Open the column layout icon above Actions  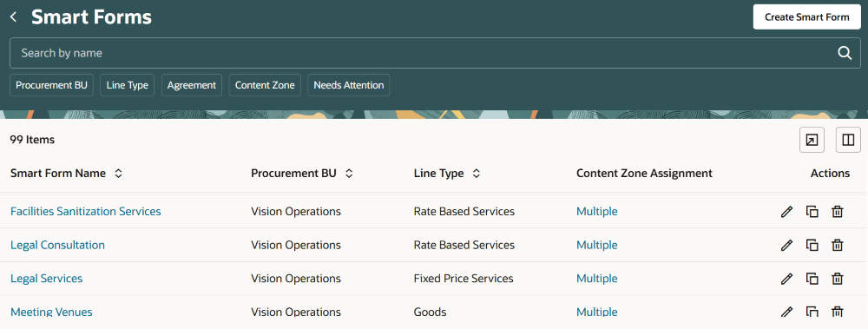pos(848,140)
